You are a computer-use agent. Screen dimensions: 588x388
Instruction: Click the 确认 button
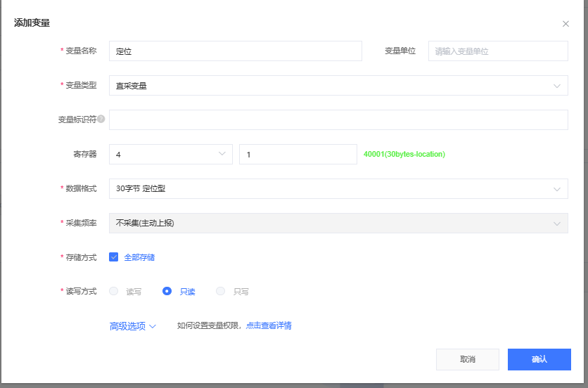tap(539, 359)
